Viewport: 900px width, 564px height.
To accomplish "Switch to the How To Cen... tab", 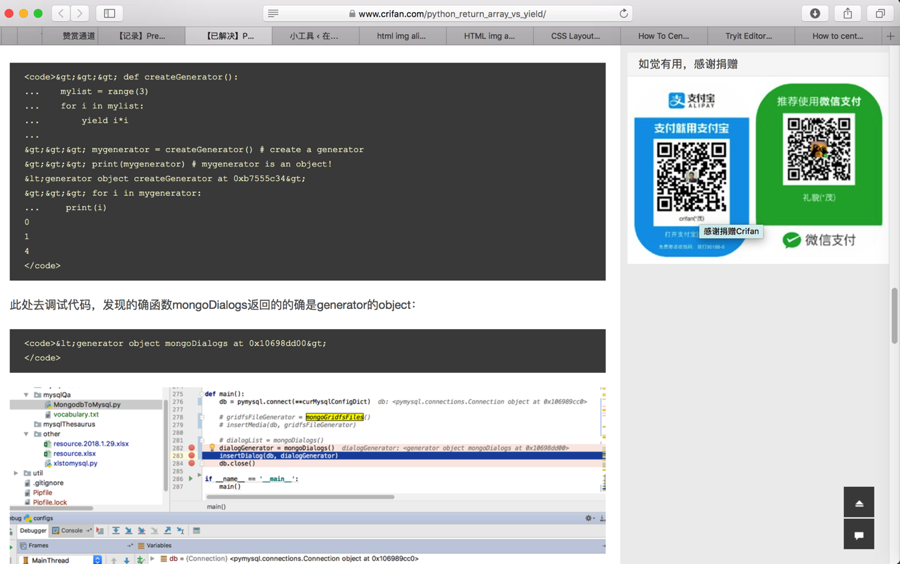I will [x=664, y=36].
